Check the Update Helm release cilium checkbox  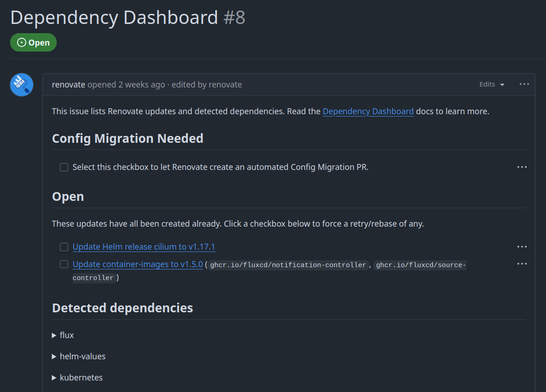(64, 247)
